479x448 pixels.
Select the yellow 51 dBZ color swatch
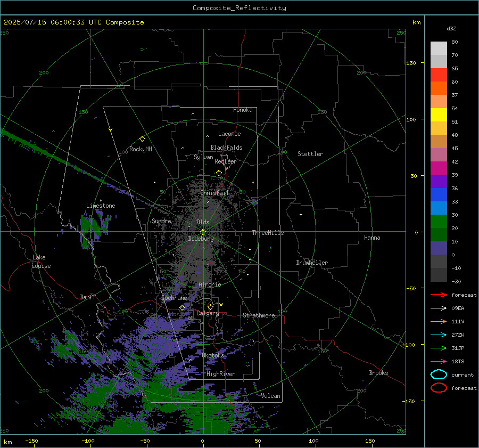click(x=439, y=115)
